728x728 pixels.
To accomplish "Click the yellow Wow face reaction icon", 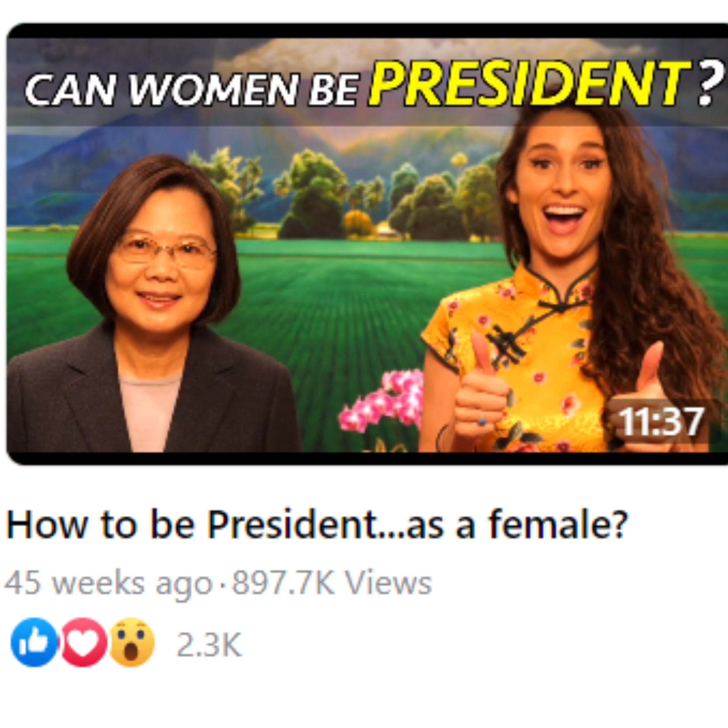I will 131,642.
